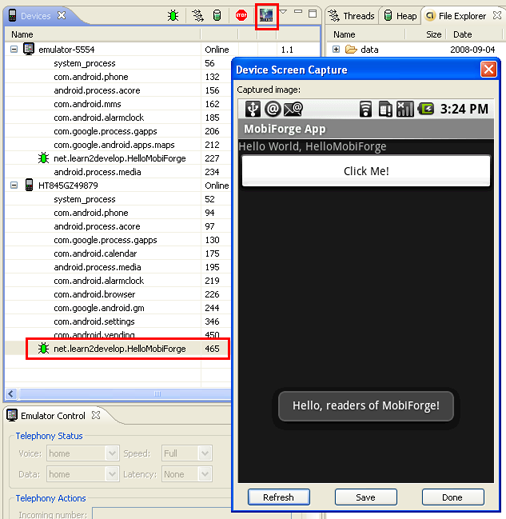Viewport: 506px width, 519px height.
Task: Click the Screen Capture toolbar icon
Action: coord(267,16)
